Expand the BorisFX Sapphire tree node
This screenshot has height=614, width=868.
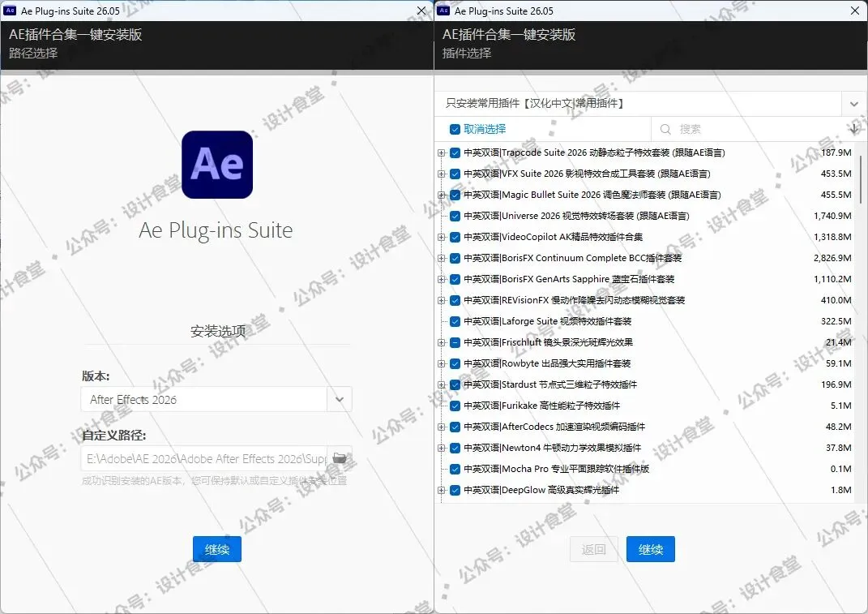[441, 279]
